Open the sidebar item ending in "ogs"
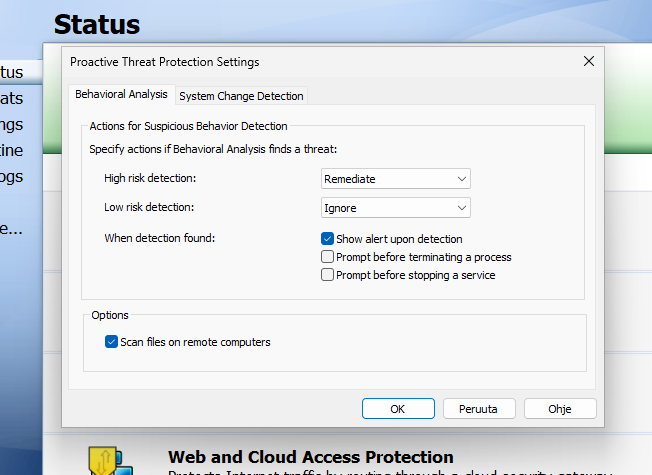The height and width of the screenshot is (475, 652). pyautogui.click(x=14, y=176)
